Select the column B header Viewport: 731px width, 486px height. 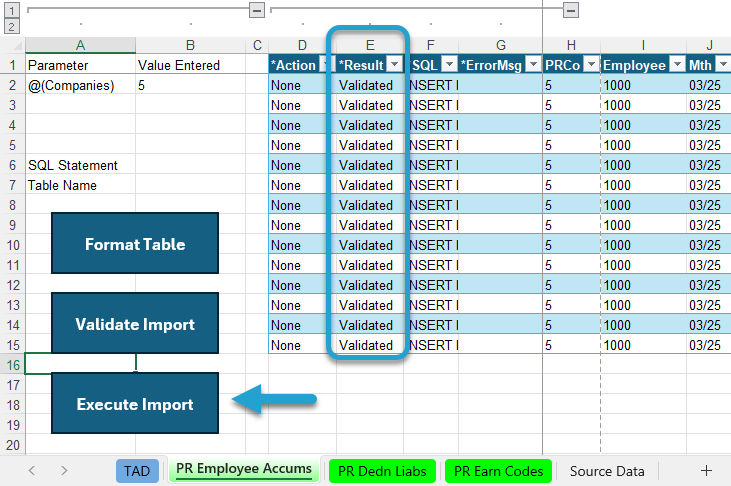tap(190, 45)
